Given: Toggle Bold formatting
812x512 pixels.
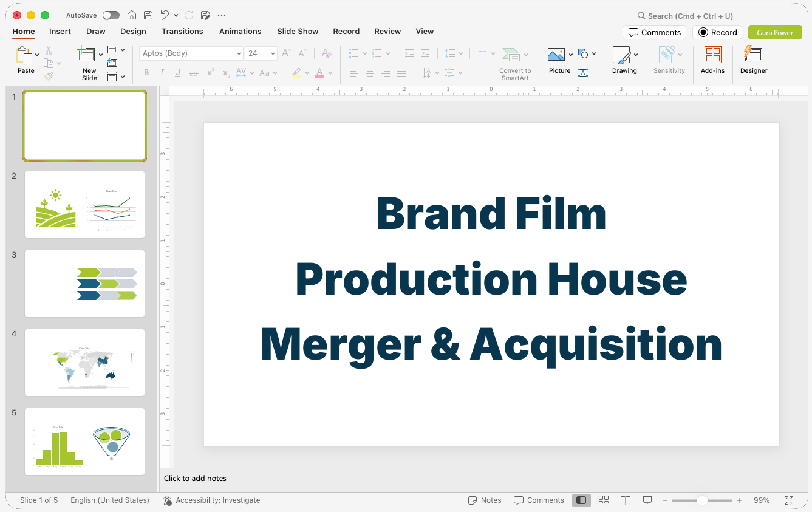Looking at the screenshot, I should click(146, 73).
